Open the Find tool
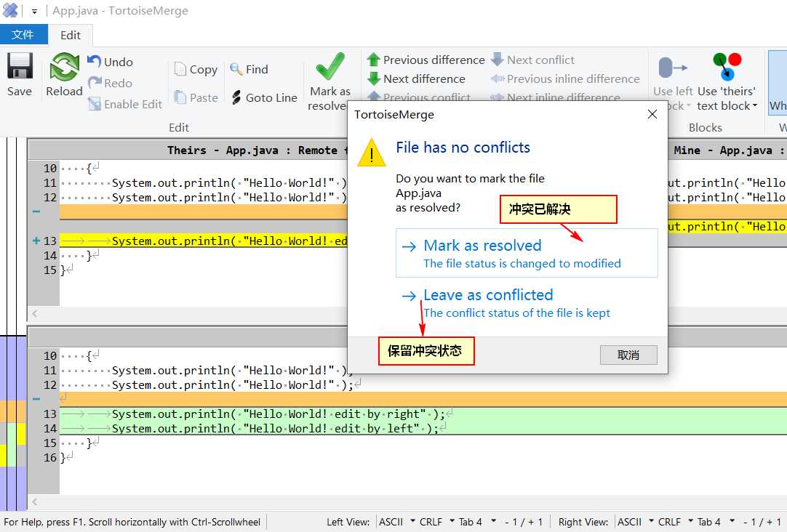This screenshot has height=532, width=787. point(249,69)
